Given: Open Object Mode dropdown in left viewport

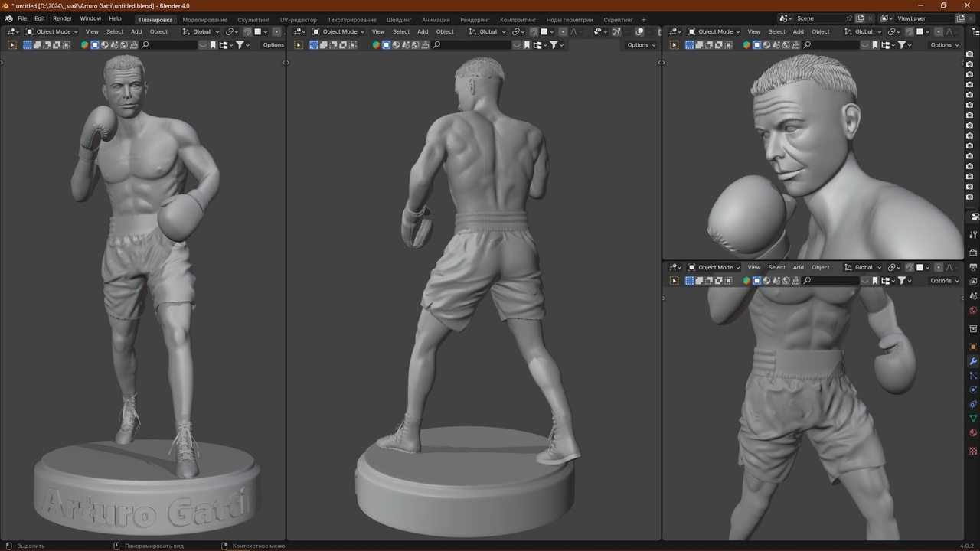Looking at the screenshot, I should (52, 31).
